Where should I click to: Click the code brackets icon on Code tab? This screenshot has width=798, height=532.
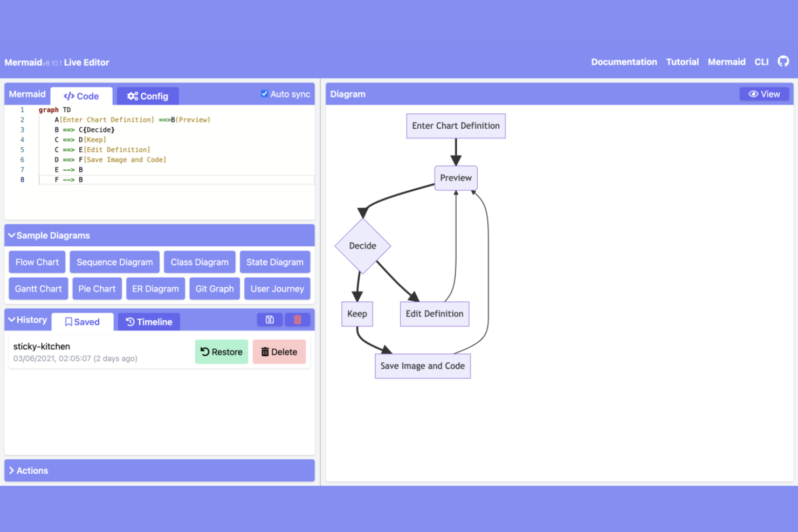[x=68, y=96]
